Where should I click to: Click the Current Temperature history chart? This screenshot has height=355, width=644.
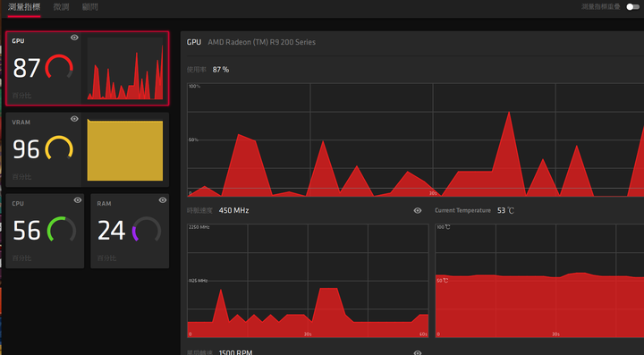(x=539, y=281)
